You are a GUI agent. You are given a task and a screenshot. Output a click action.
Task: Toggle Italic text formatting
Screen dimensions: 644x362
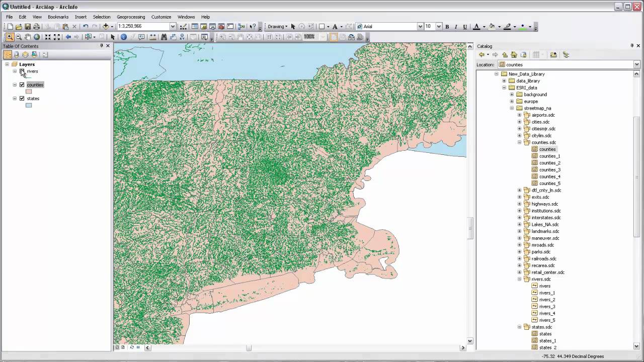tap(456, 27)
